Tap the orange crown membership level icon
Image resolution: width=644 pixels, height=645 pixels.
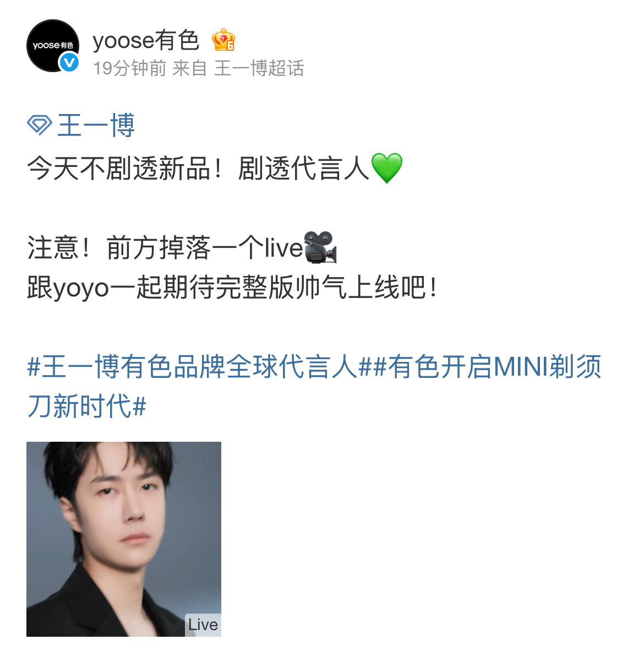tap(223, 40)
